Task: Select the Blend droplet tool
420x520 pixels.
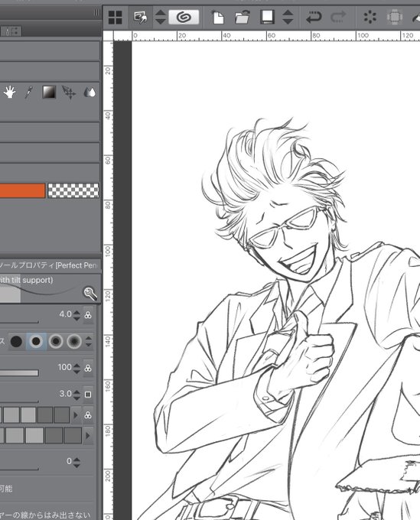Action: 90,93
